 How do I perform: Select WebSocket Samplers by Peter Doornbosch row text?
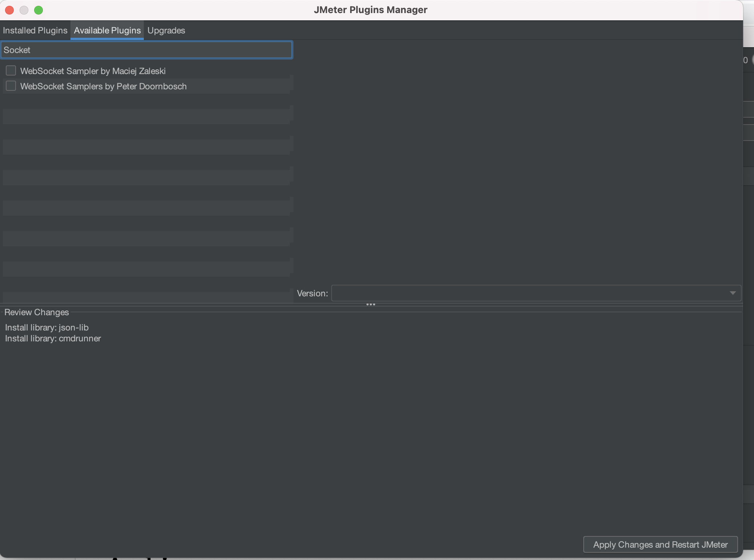click(104, 86)
